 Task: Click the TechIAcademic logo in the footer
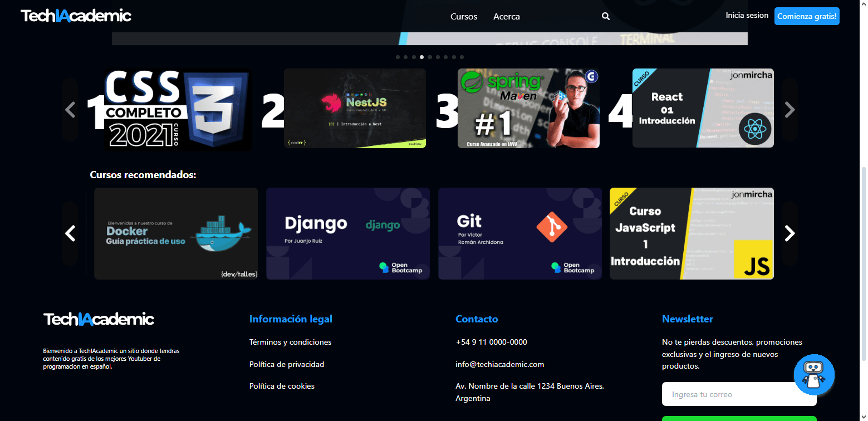pos(99,319)
